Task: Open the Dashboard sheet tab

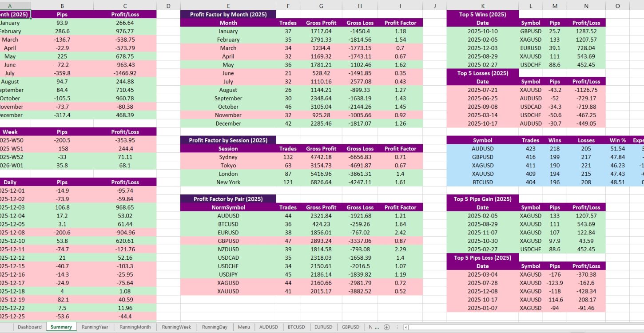Action: pos(30,327)
